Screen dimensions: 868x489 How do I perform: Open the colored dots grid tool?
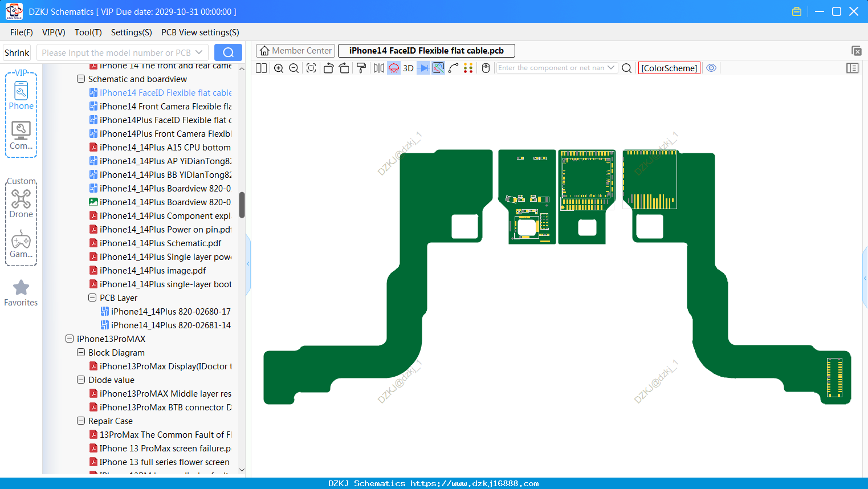click(x=468, y=68)
